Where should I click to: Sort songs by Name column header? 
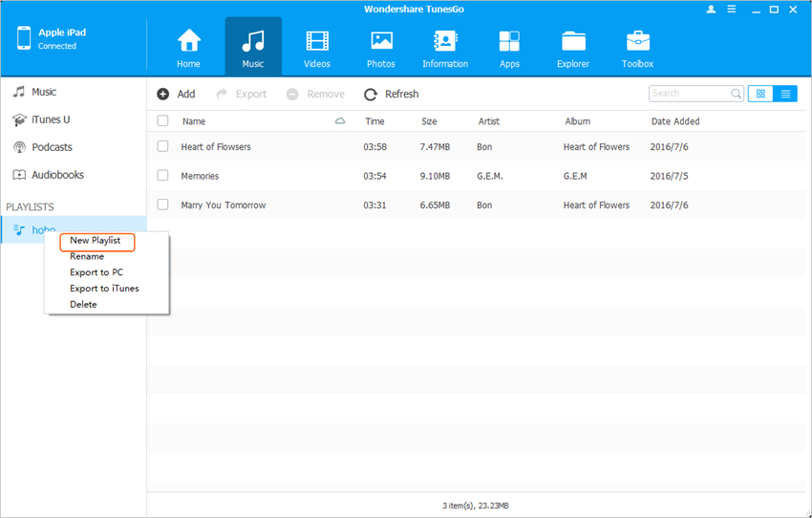tap(194, 121)
